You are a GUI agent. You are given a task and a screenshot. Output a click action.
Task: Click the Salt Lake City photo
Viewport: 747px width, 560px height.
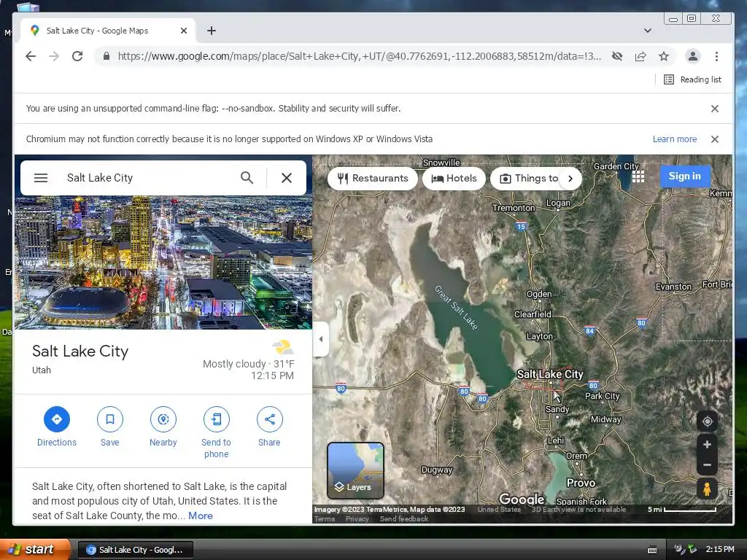163,262
